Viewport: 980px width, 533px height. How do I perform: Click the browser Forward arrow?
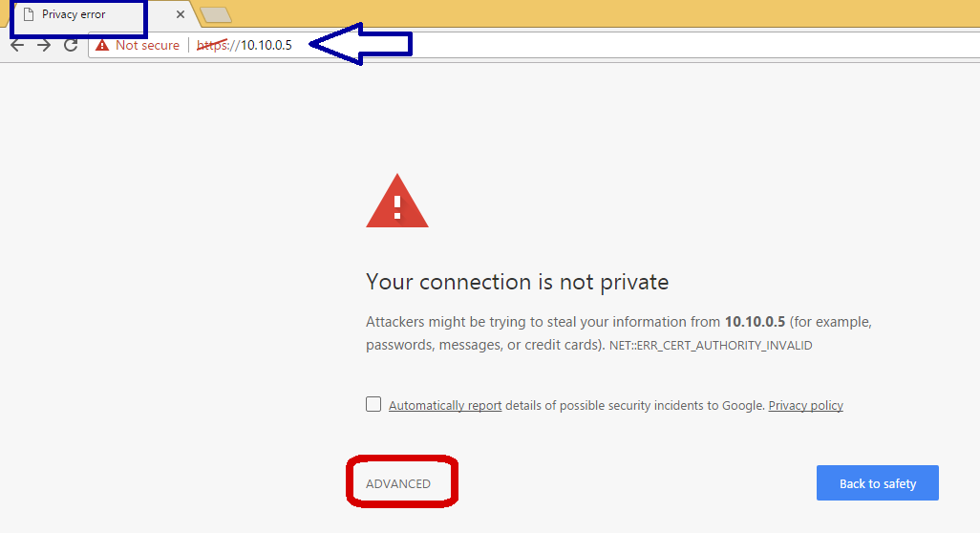[44, 45]
